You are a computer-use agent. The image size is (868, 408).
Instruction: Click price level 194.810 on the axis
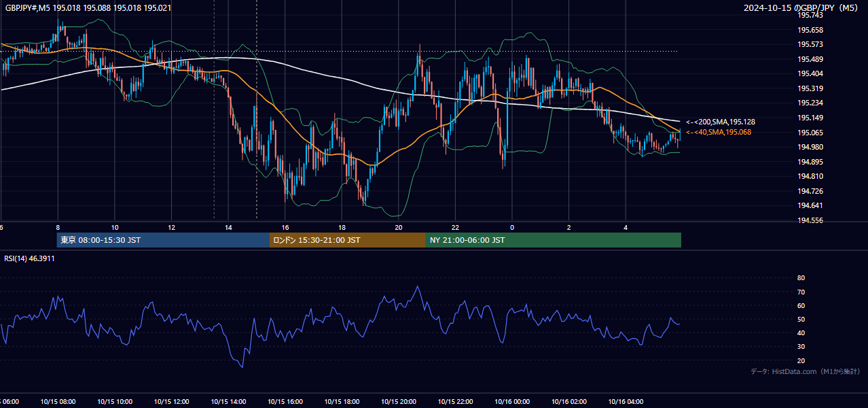[x=811, y=176]
